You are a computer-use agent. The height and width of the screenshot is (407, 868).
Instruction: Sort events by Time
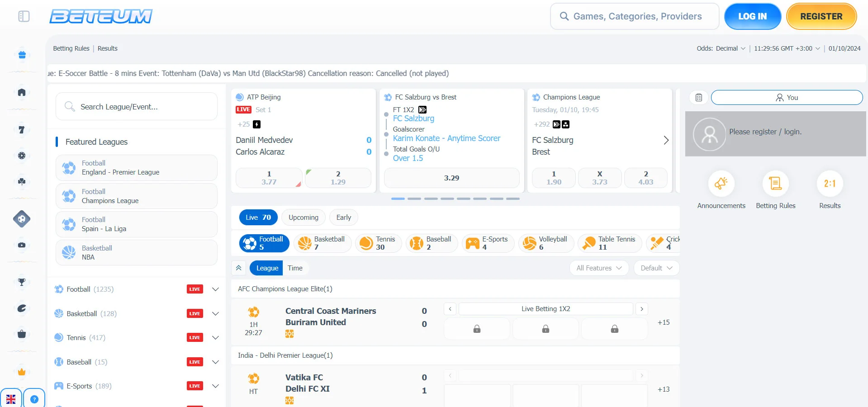295,268
